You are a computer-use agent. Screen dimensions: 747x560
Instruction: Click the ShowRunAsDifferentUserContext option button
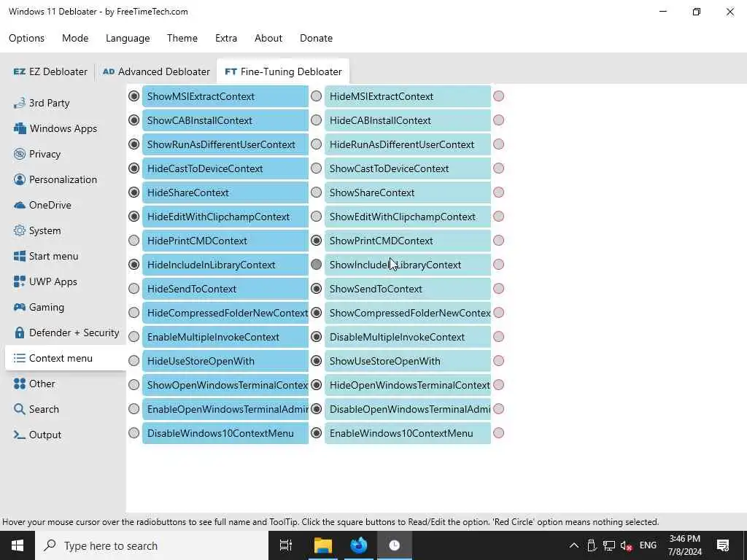[225, 144]
